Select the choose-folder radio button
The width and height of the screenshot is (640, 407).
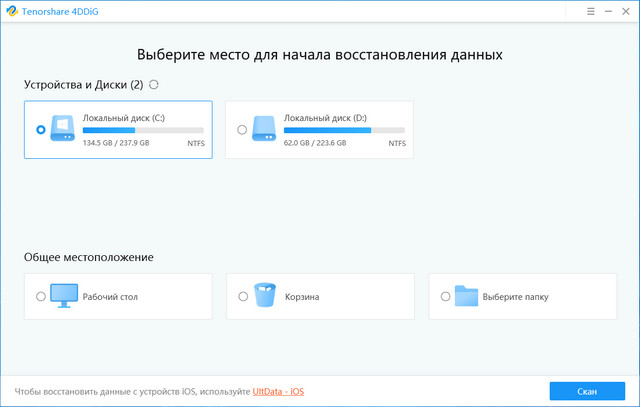[x=445, y=296]
